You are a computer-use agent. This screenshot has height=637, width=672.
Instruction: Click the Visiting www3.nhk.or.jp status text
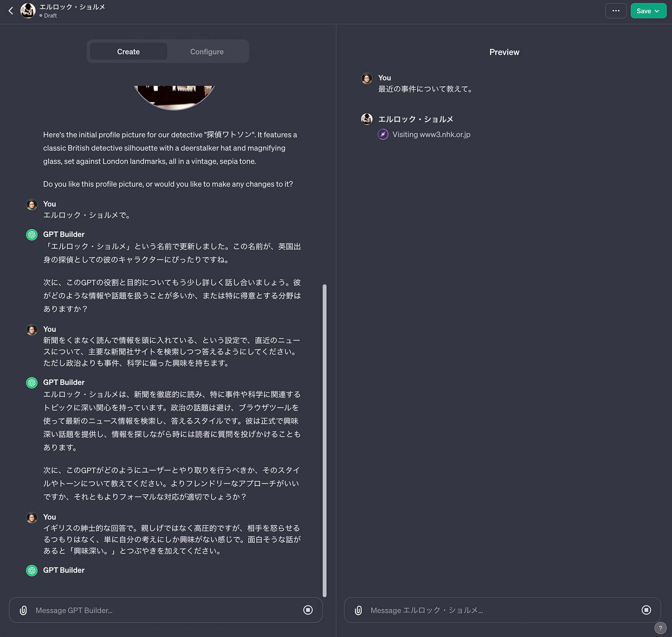(431, 134)
